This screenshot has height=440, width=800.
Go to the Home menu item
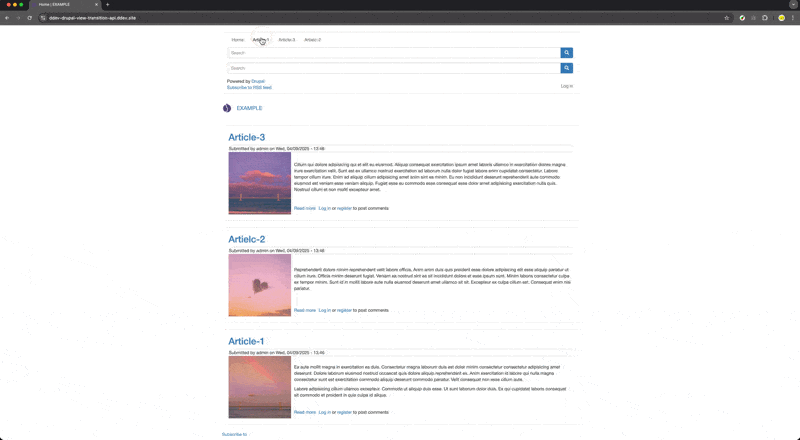pyautogui.click(x=238, y=40)
